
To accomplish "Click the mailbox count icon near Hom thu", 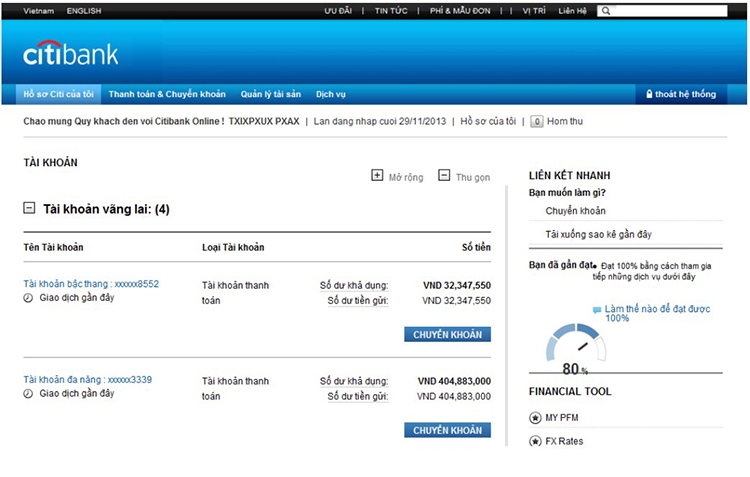I will [537, 122].
